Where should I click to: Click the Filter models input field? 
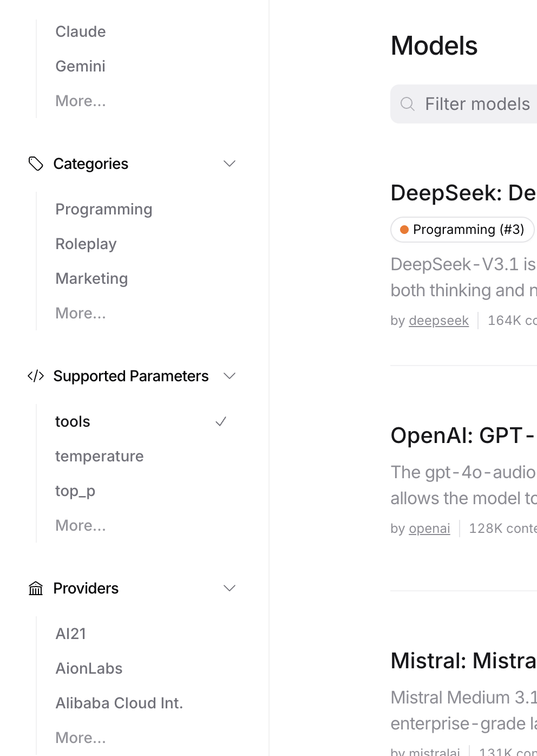point(476,103)
